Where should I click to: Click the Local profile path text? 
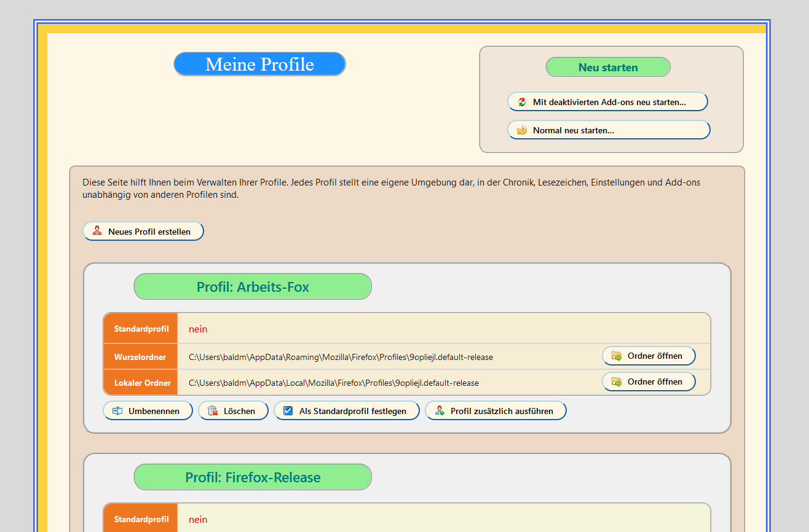click(333, 383)
